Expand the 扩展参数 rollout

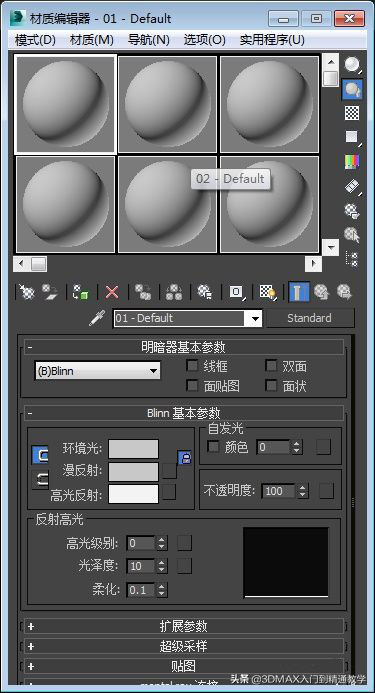coord(184,626)
